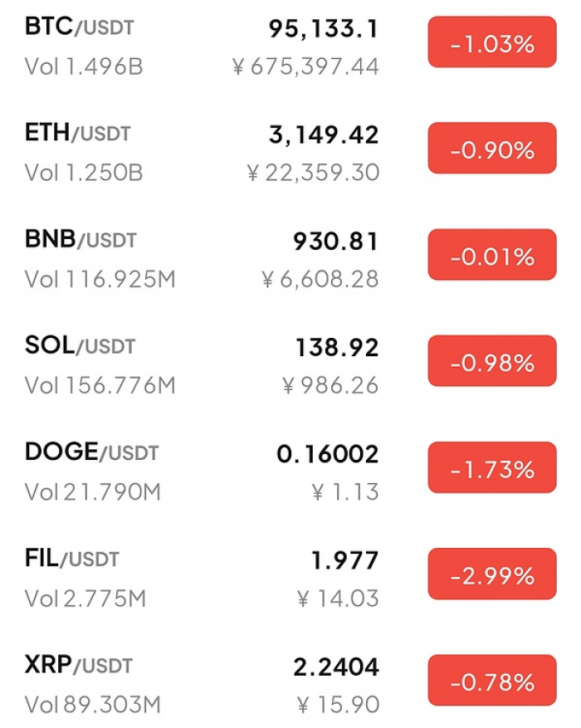Open the BTC/USDT trading pair
Image resolution: width=581 pixels, height=728 pixels.
79,27
